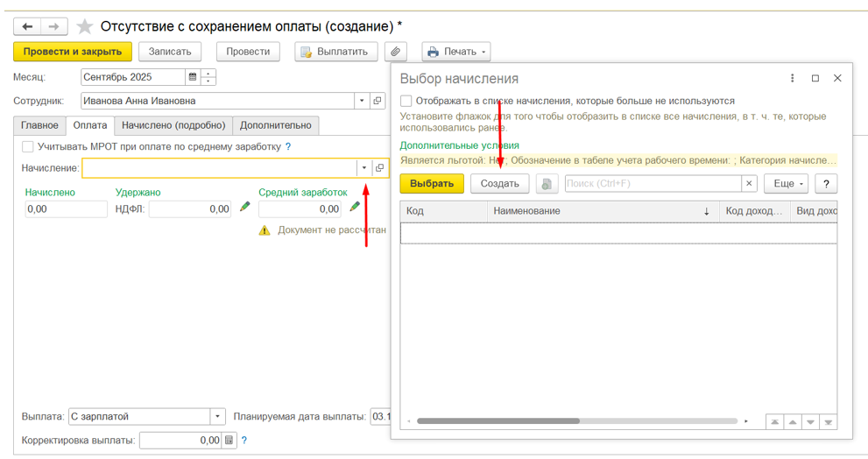Open attached files via paperclip icon

point(396,52)
